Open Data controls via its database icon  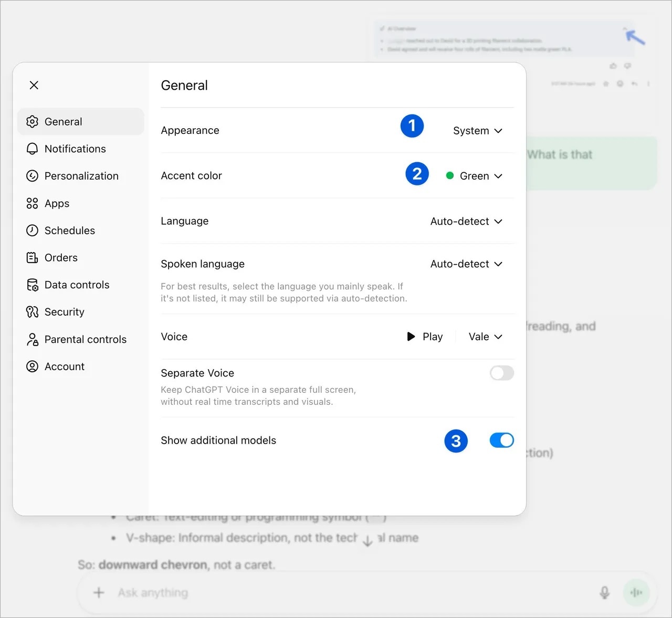click(32, 285)
